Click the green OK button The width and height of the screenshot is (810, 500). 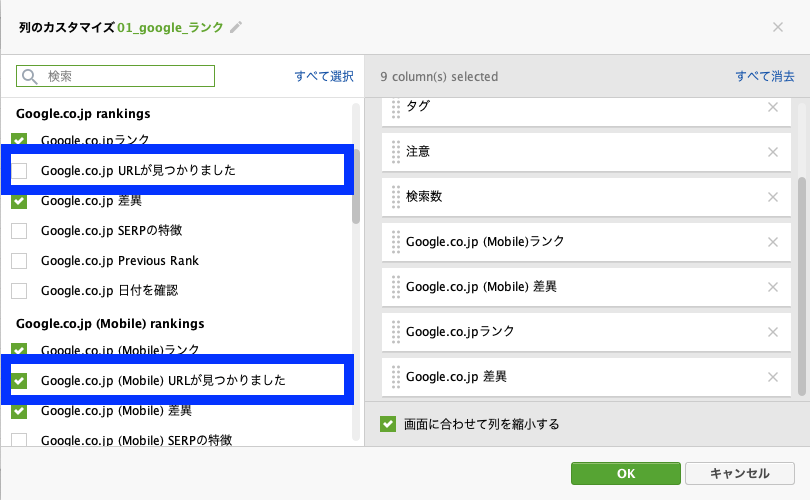(626, 473)
